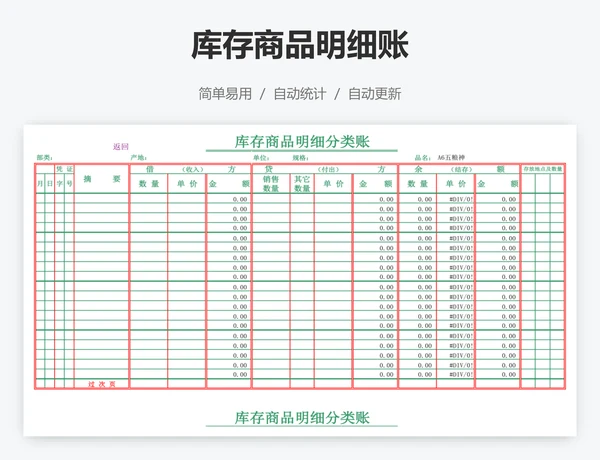Viewport: 600px width, 460px height.
Task: Click the 单位: label
Action: [x=261, y=158]
